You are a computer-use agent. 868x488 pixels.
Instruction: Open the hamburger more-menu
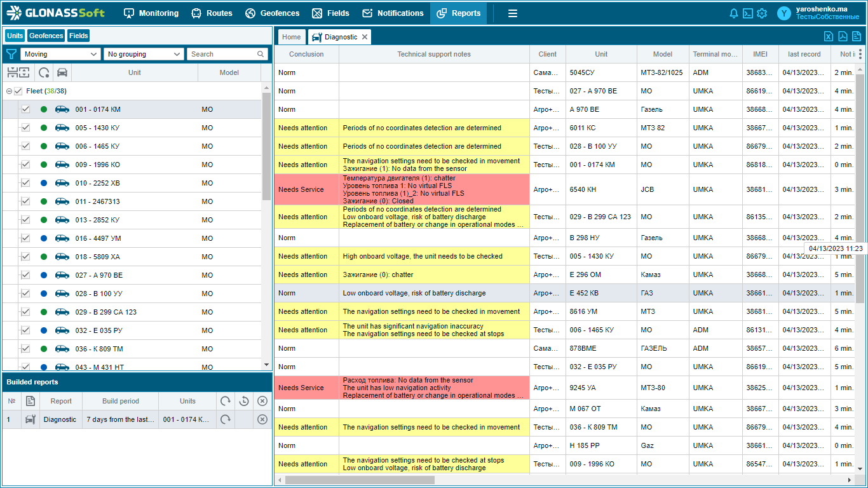coord(513,13)
